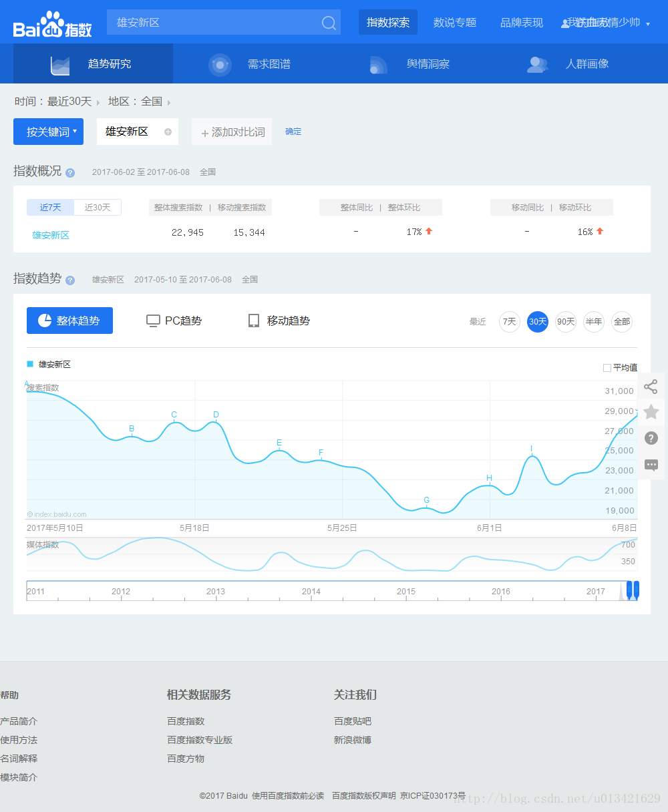The width and height of the screenshot is (668, 812).
Task: Click help icon next to 指数趋势
Action: (70, 280)
